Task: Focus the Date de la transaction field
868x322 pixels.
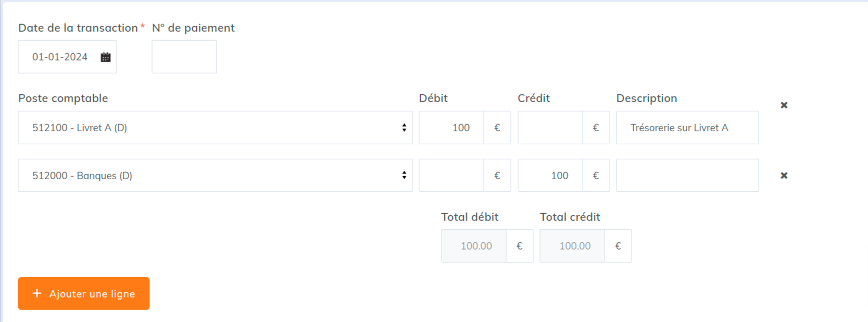Action: tap(67, 57)
